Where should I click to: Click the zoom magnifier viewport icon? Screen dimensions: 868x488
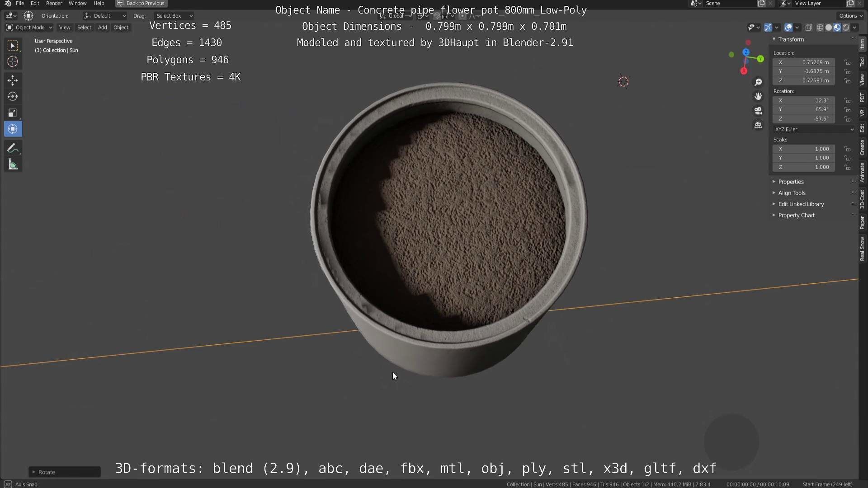coord(758,82)
